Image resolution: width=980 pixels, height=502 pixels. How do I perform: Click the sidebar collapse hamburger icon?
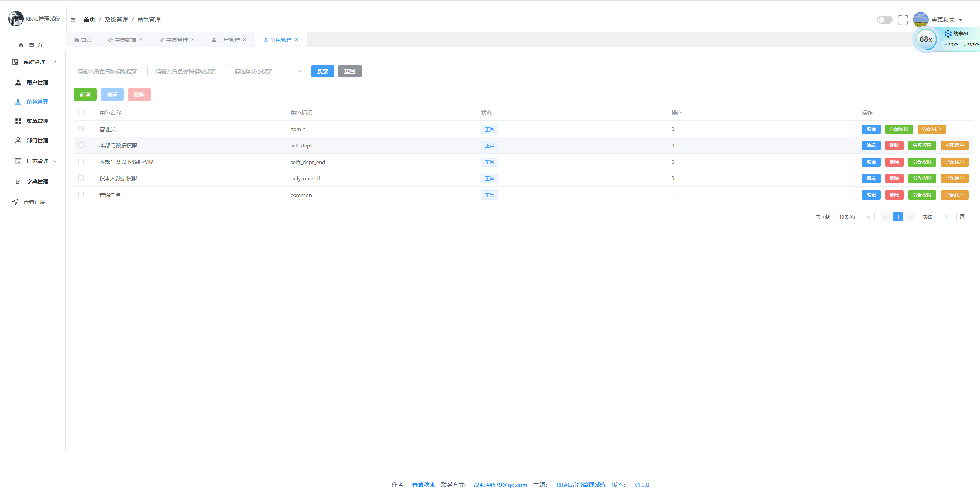click(x=73, y=20)
